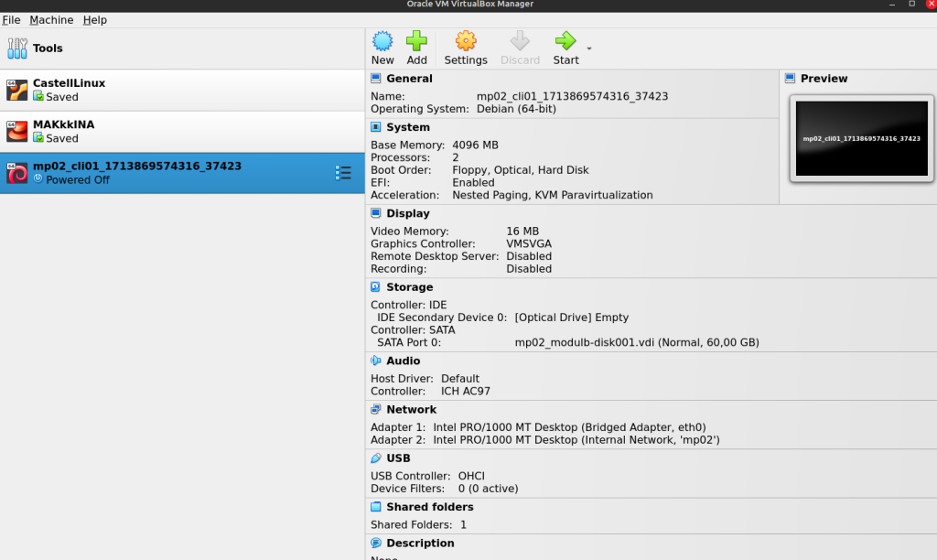
Task: Click the Discard down-arrow icon
Action: tap(520, 40)
